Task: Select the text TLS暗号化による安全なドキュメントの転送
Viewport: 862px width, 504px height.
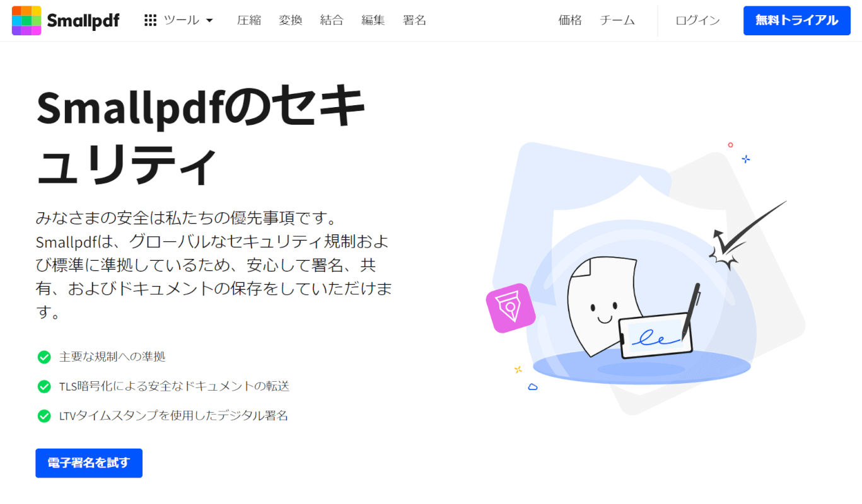Action: click(x=174, y=386)
